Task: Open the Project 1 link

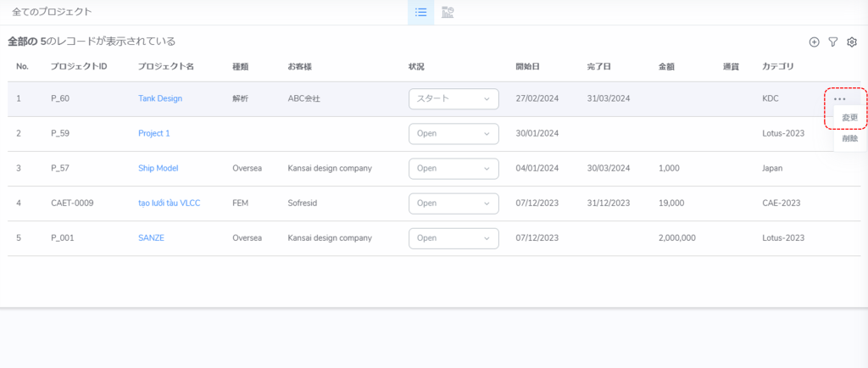Action: (154, 133)
